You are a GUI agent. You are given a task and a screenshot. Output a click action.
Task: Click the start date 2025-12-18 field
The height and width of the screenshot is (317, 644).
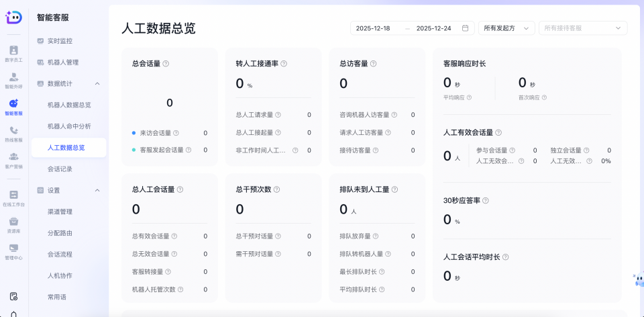tap(373, 28)
